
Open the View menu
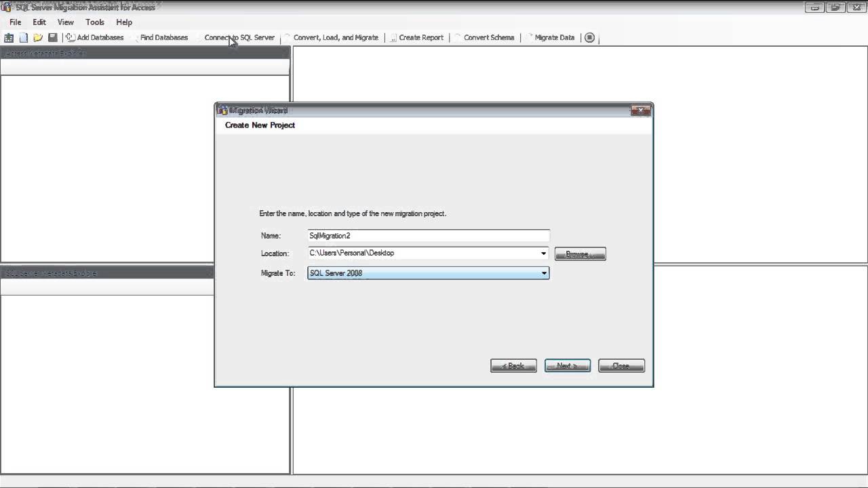[66, 22]
